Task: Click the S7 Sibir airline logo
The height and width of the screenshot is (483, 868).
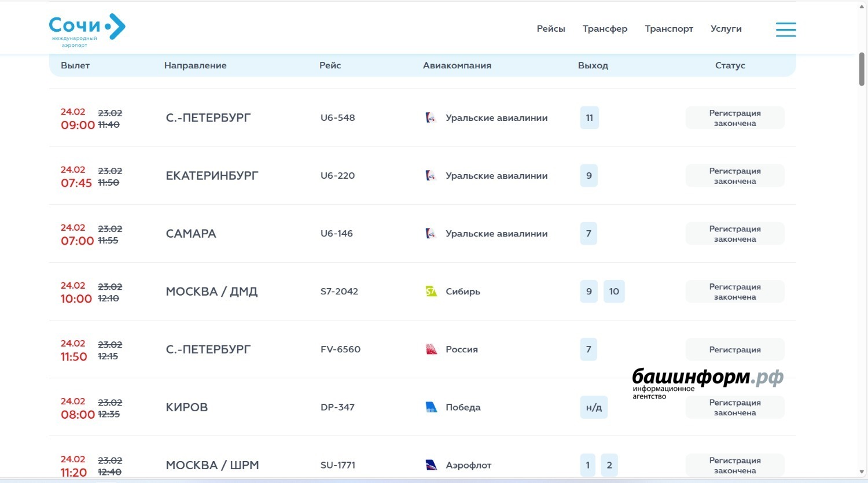Action: [x=431, y=292]
